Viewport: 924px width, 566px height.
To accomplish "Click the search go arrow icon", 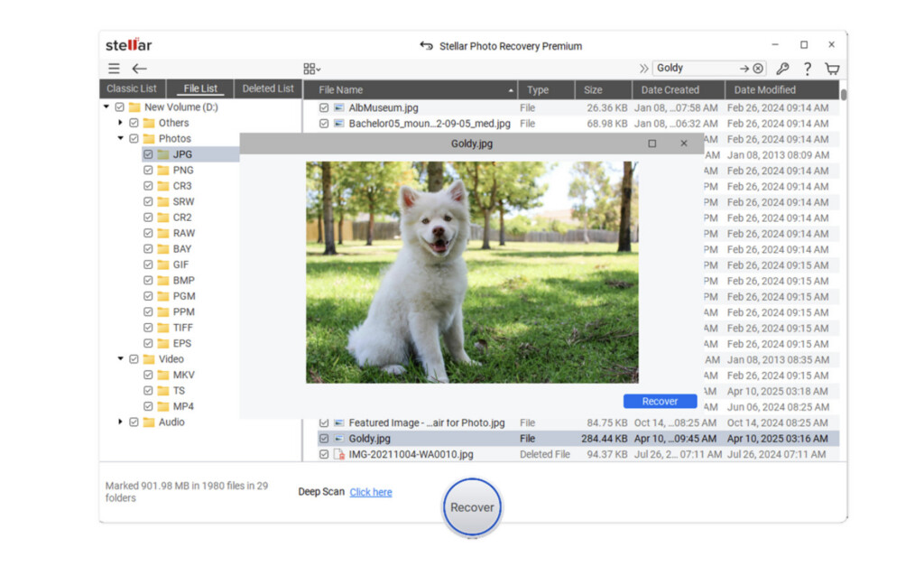I will click(744, 69).
